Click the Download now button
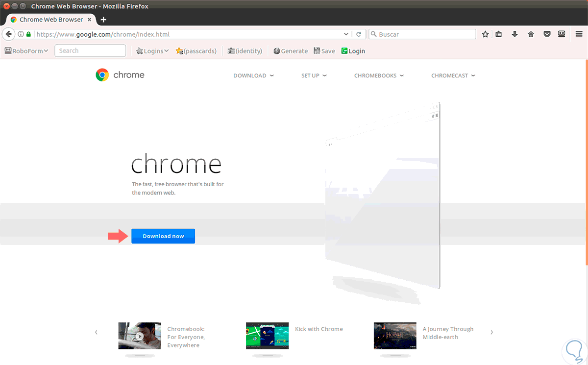This screenshot has width=588, height=365. click(163, 236)
